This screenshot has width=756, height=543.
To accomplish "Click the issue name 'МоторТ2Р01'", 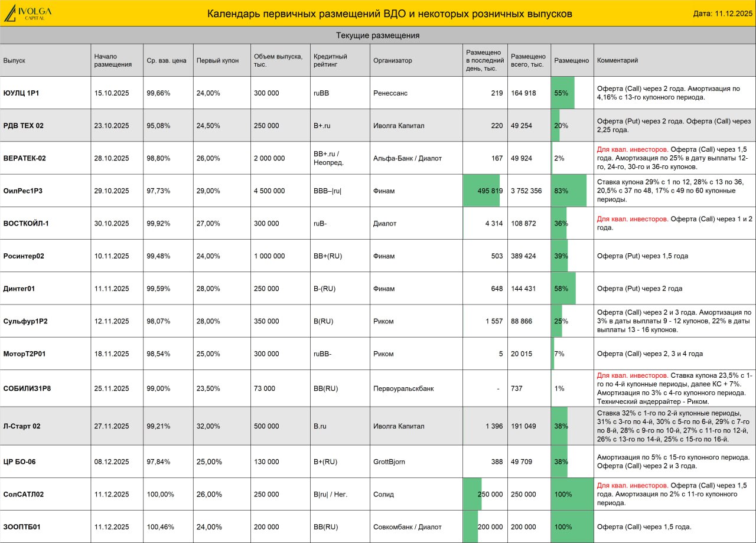I will 24,354.
